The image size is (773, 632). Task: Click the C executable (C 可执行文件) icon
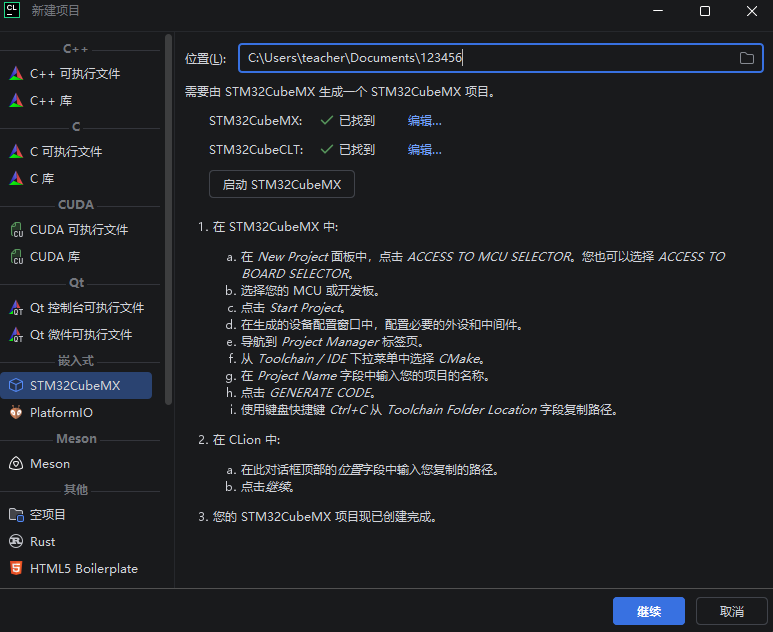click(x=16, y=151)
